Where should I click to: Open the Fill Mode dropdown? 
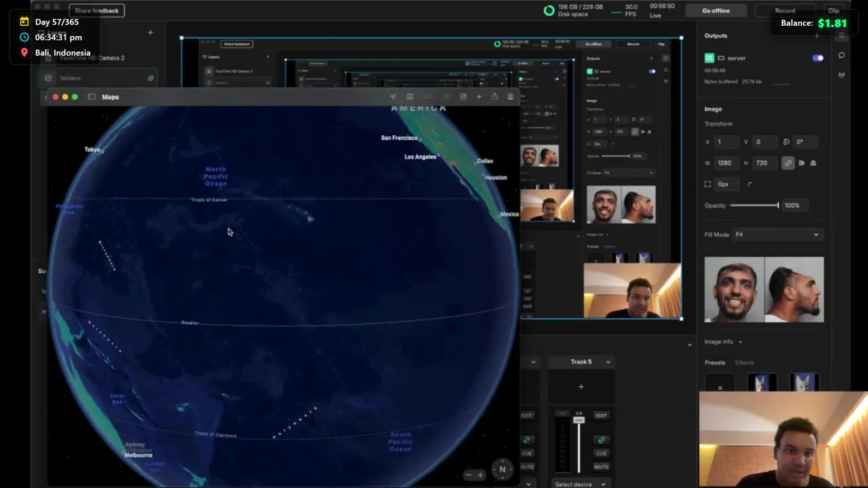779,235
